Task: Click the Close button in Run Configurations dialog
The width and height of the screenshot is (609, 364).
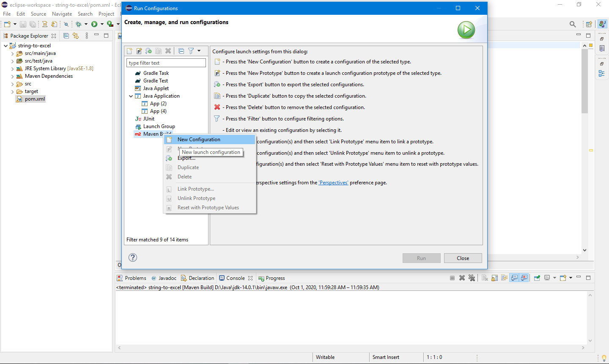Action: click(x=463, y=258)
